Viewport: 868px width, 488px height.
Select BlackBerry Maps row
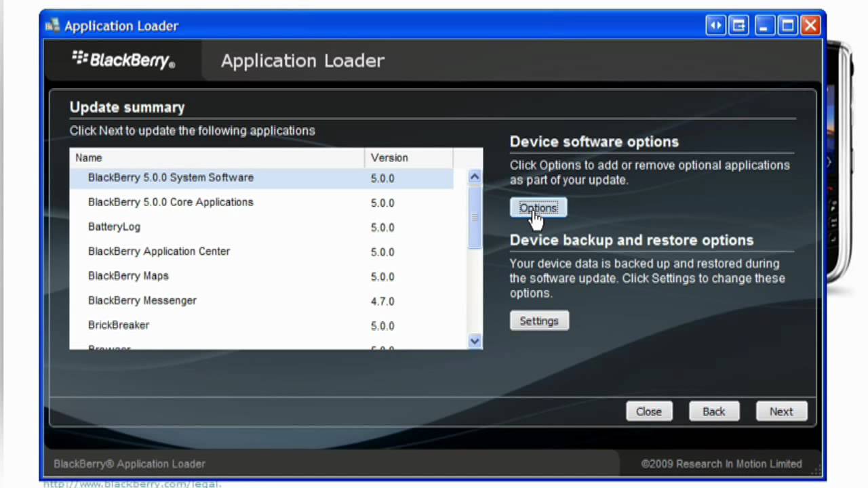point(262,276)
